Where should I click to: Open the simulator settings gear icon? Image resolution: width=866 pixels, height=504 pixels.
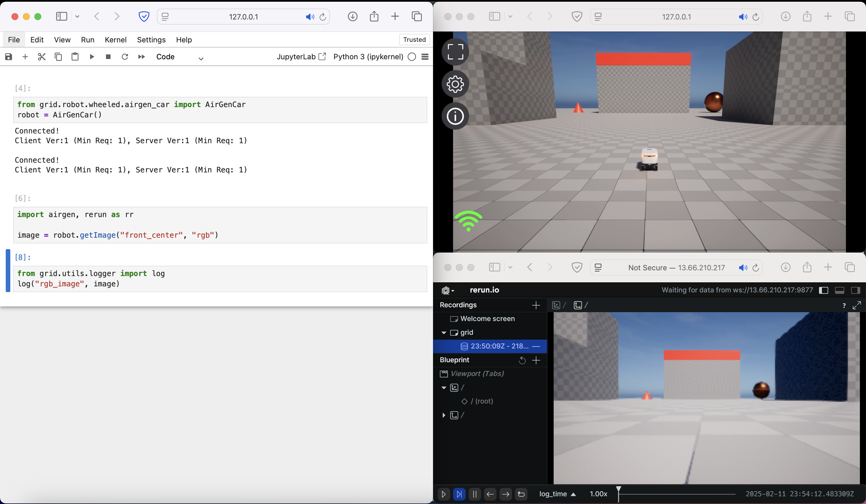coord(455,84)
